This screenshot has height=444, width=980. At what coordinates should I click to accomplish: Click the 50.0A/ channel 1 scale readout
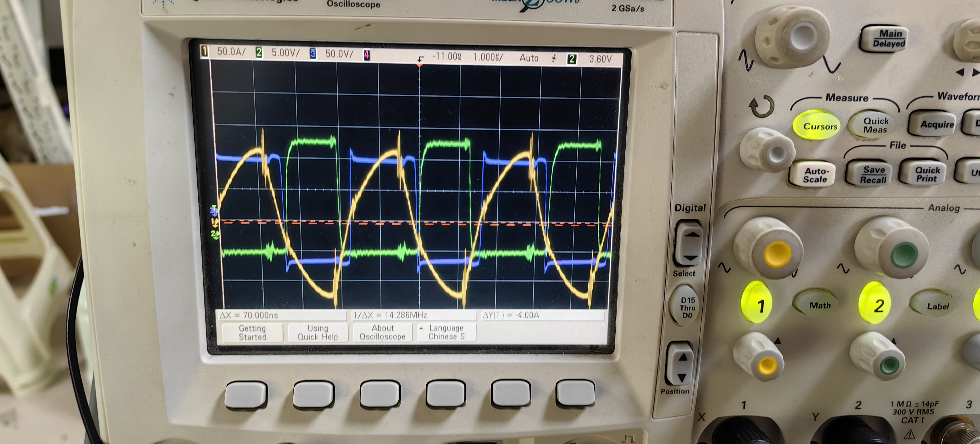231,51
